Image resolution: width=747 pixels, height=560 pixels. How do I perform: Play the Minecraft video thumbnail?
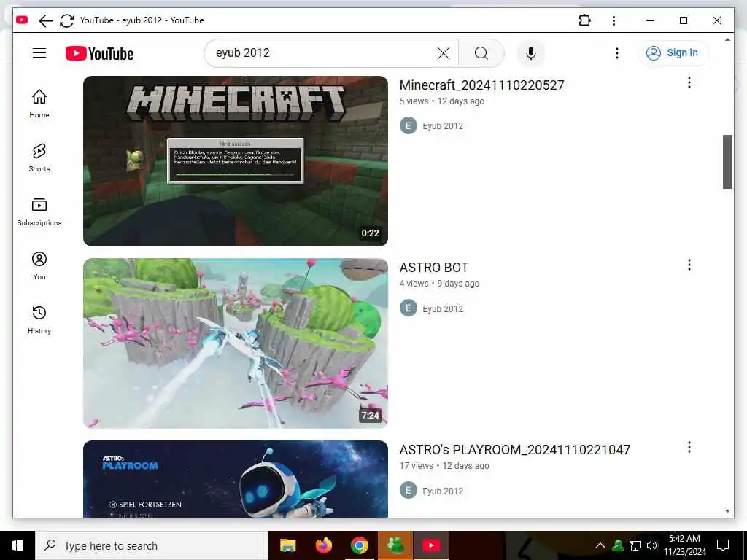(236, 161)
